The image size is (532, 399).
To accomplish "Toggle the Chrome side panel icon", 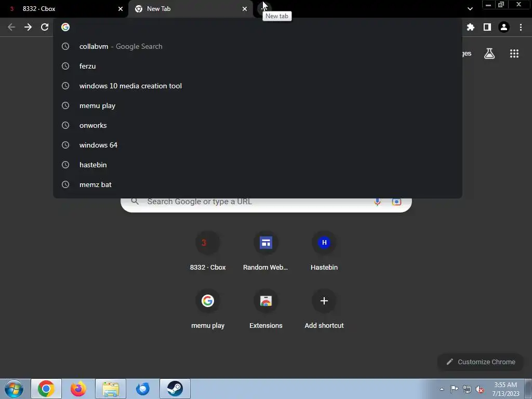I will pyautogui.click(x=487, y=27).
